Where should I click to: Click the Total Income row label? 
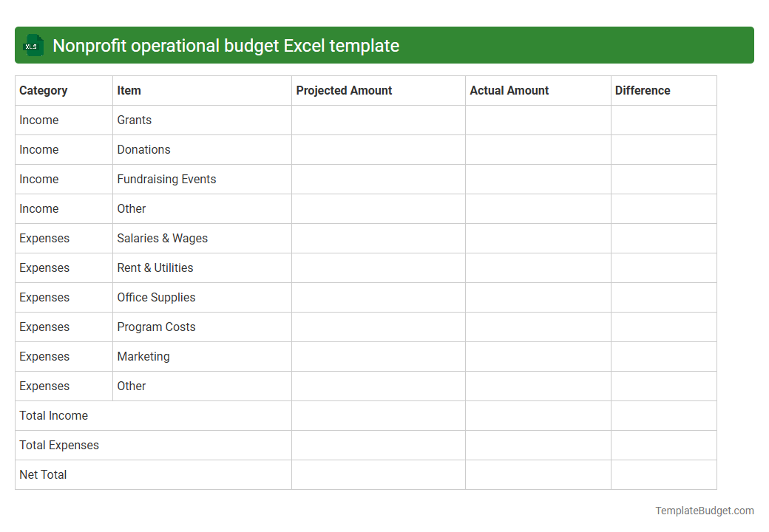click(x=53, y=415)
